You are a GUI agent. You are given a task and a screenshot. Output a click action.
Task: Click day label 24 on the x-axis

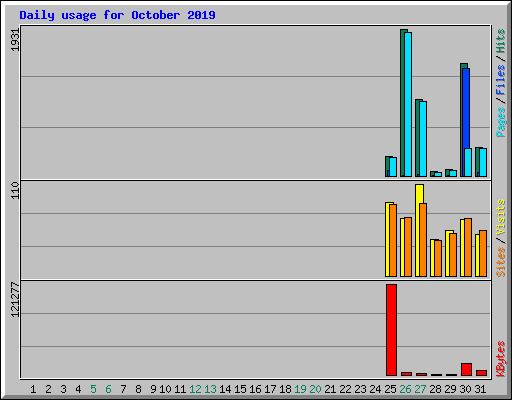375,389
